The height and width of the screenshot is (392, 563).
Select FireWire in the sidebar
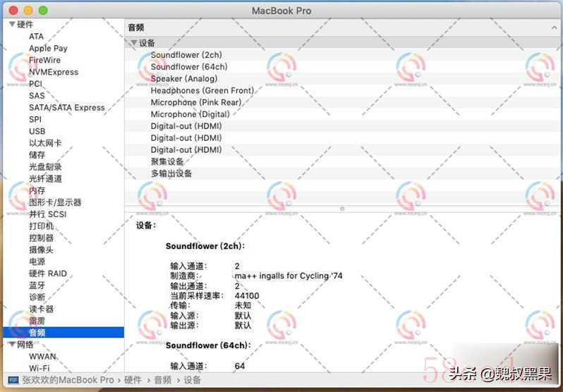pyautogui.click(x=44, y=60)
